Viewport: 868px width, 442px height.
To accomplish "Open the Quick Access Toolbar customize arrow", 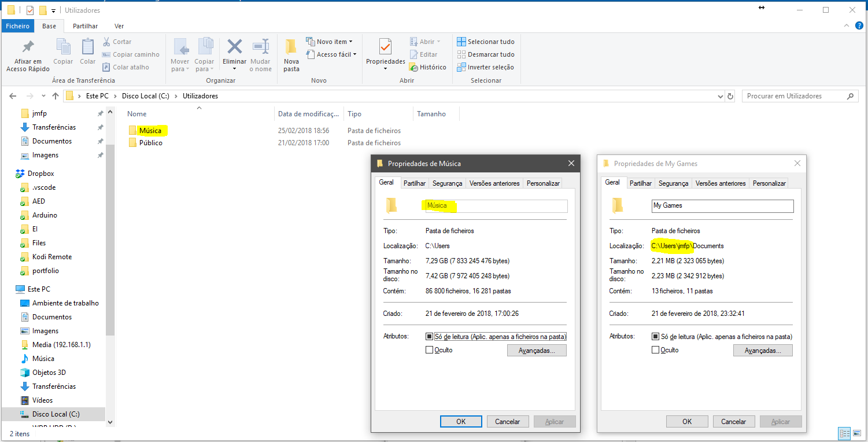I will 53,10.
